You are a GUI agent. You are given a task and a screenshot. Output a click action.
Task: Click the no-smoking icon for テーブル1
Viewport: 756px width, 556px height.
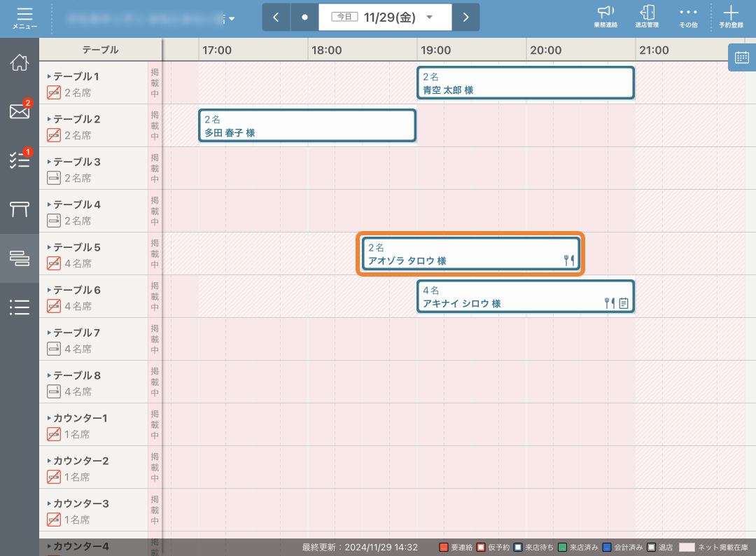click(x=54, y=92)
